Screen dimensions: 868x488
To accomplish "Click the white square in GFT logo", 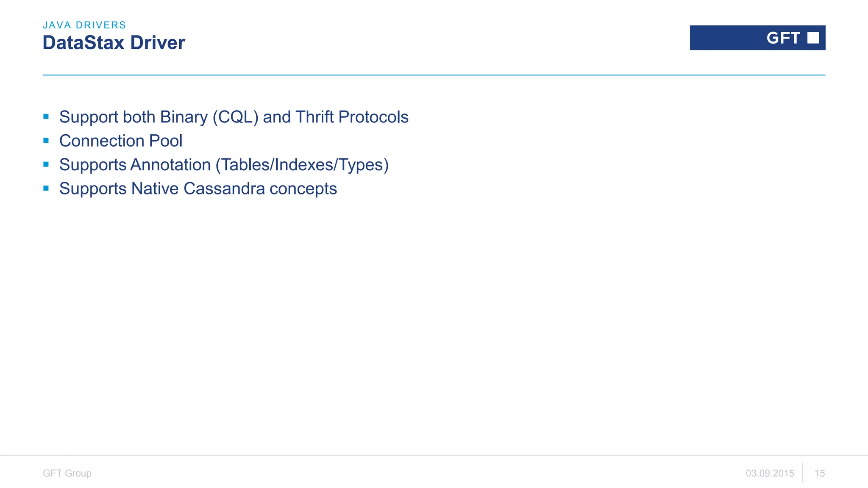I will [813, 38].
